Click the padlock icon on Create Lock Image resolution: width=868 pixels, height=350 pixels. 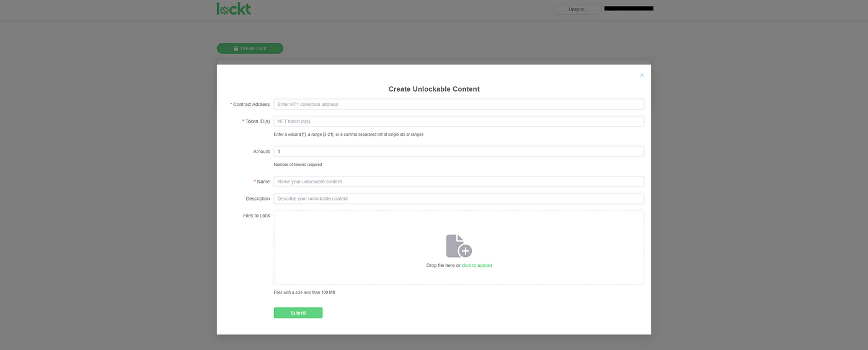tap(236, 48)
